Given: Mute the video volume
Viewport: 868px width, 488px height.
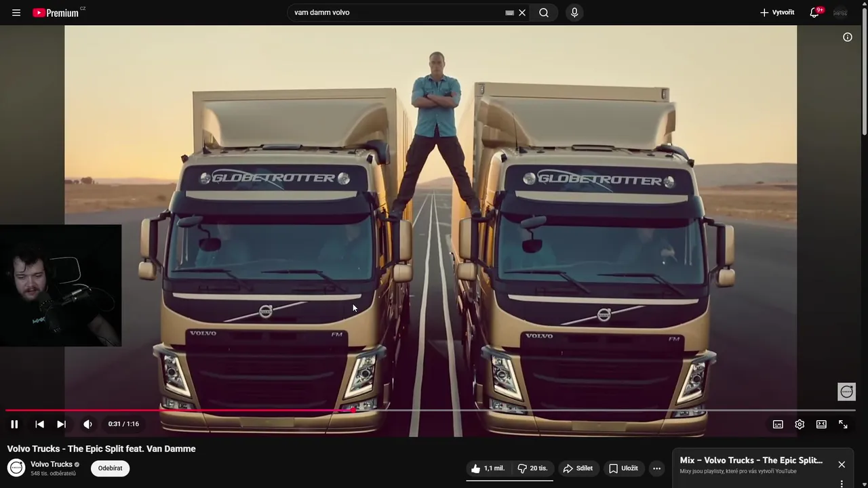Looking at the screenshot, I should coord(87,424).
